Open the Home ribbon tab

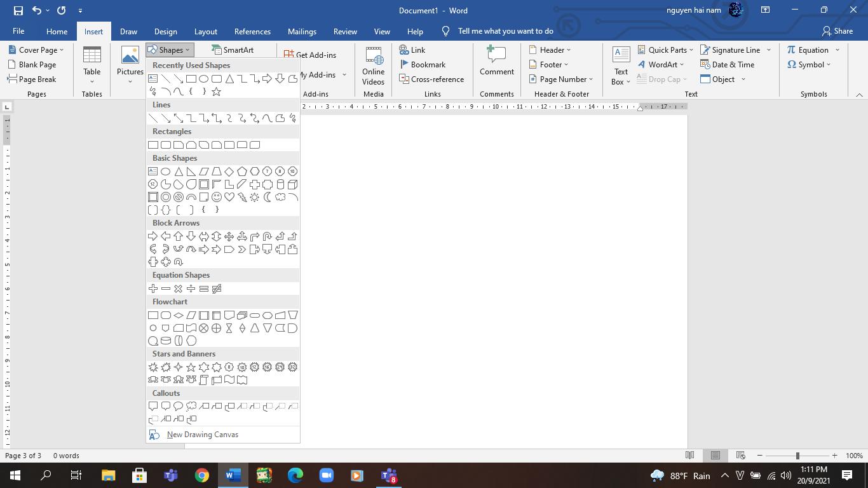(x=57, y=31)
